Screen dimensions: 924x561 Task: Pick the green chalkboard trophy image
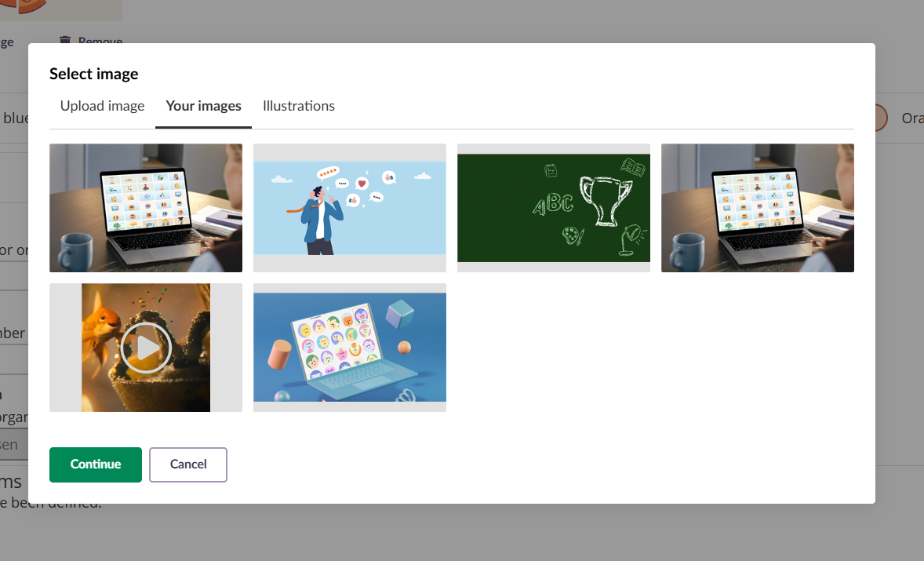[x=554, y=208]
